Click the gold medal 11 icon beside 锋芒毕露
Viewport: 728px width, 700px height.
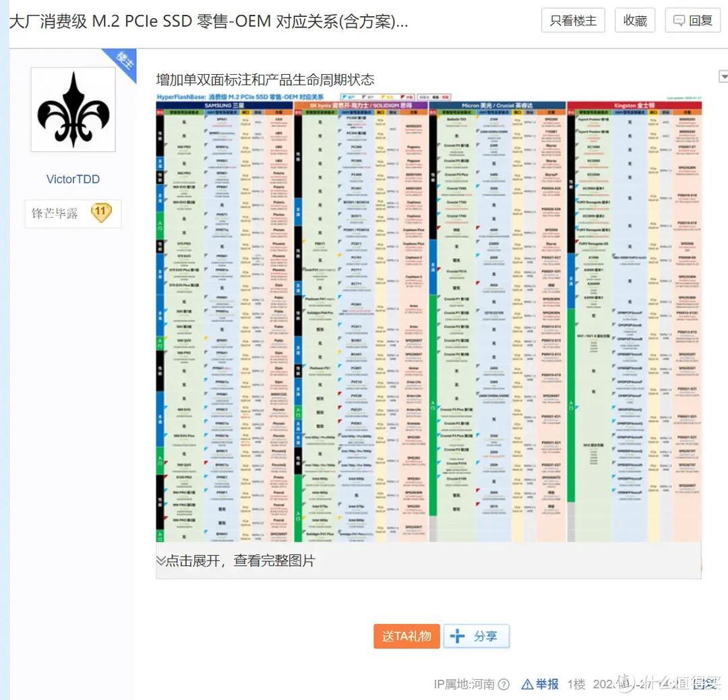coord(101,212)
